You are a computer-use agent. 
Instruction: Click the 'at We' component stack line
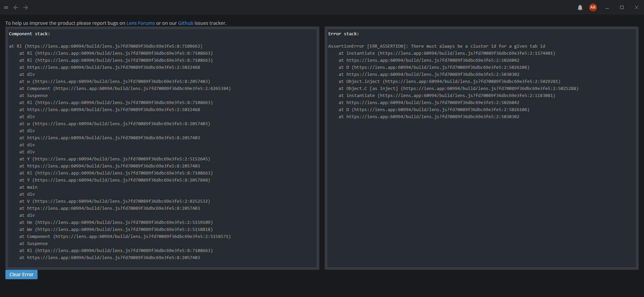pos(116,230)
